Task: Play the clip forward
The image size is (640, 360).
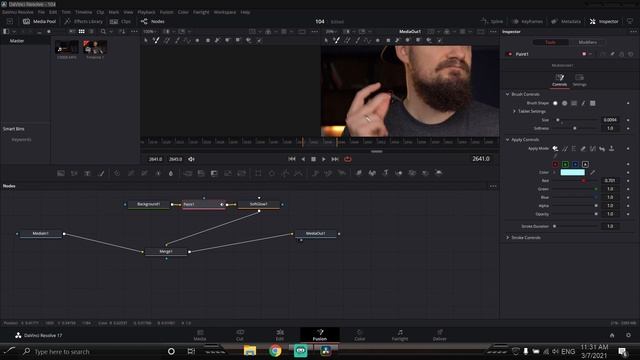Action: (x=324, y=159)
